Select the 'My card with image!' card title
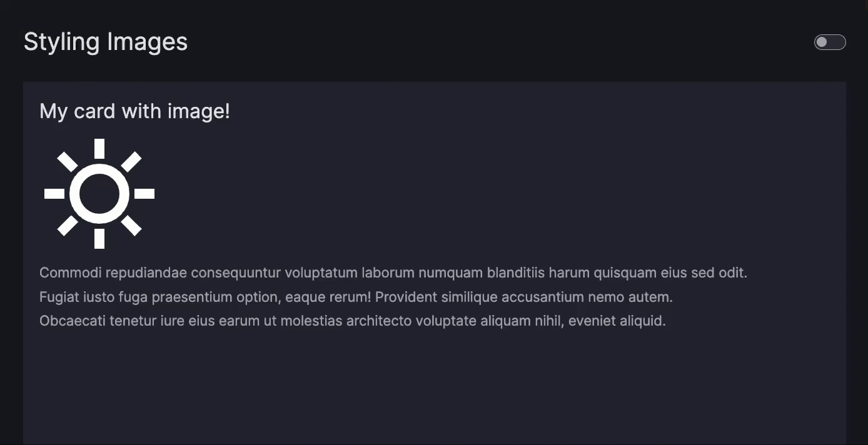 pyautogui.click(x=134, y=111)
